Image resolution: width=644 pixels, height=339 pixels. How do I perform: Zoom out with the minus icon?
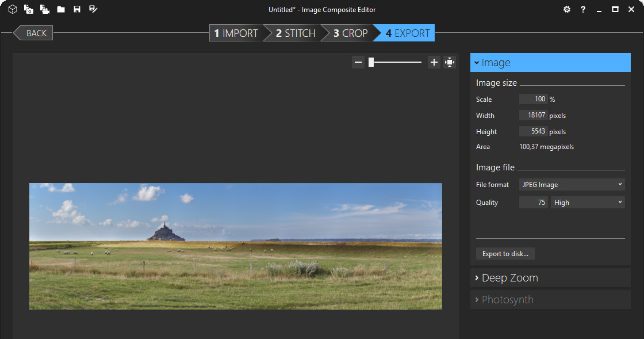click(x=358, y=62)
